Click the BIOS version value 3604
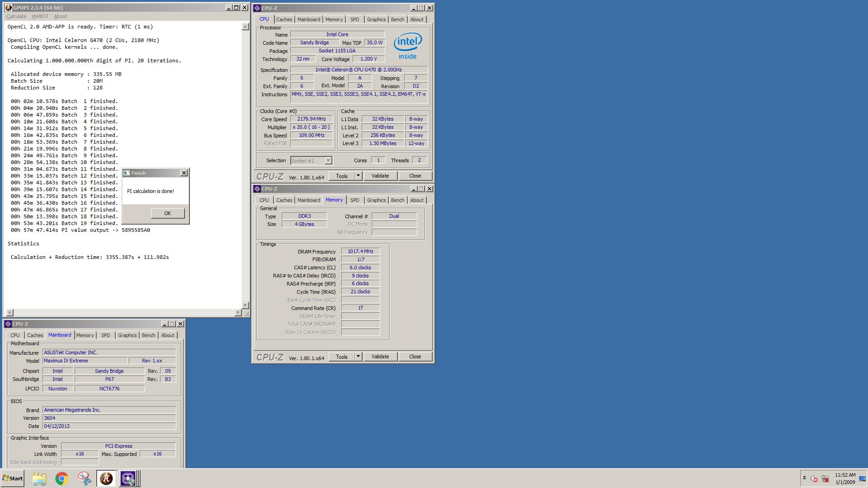The height and width of the screenshot is (488, 868). (x=109, y=418)
